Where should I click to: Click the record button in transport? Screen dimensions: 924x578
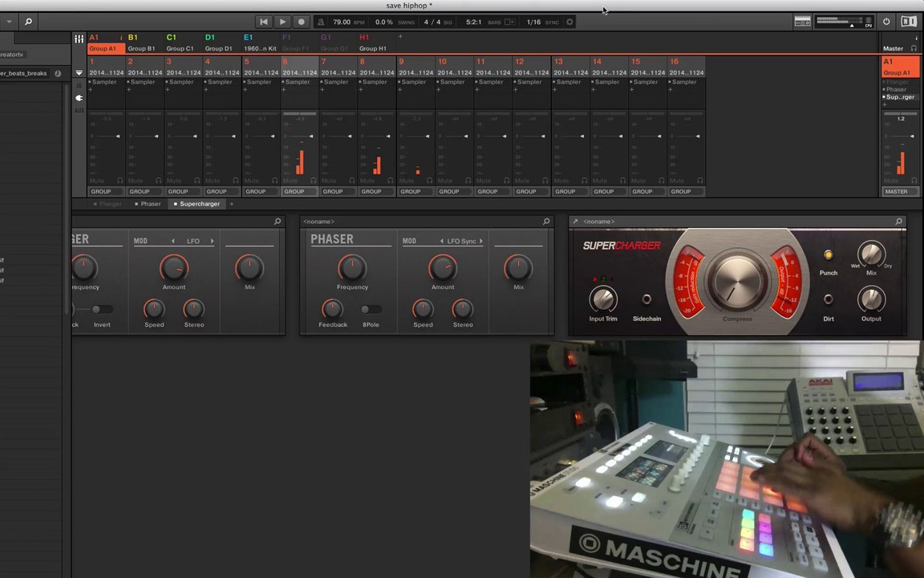(301, 22)
